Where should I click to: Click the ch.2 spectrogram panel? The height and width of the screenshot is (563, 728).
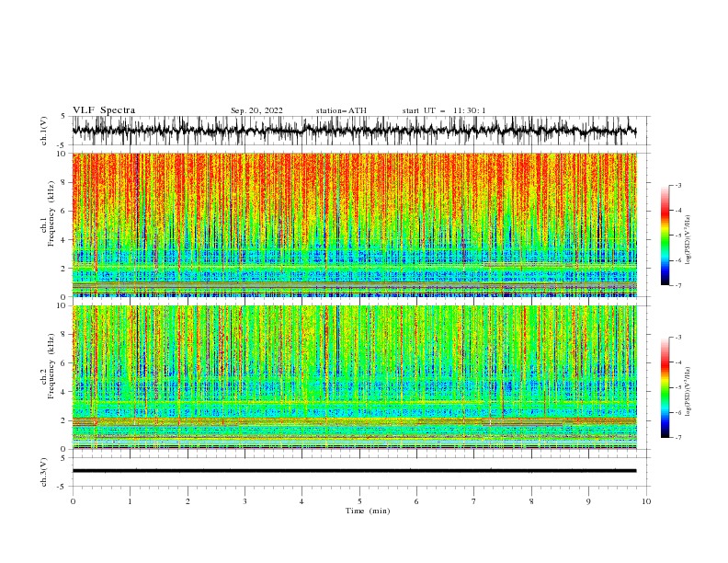pos(354,377)
